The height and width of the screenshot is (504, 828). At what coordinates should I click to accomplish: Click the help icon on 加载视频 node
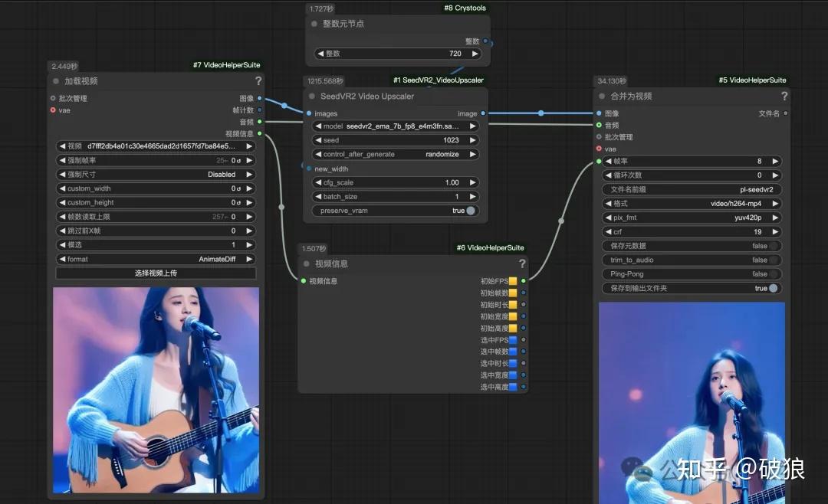pyautogui.click(x=258, y=81)
